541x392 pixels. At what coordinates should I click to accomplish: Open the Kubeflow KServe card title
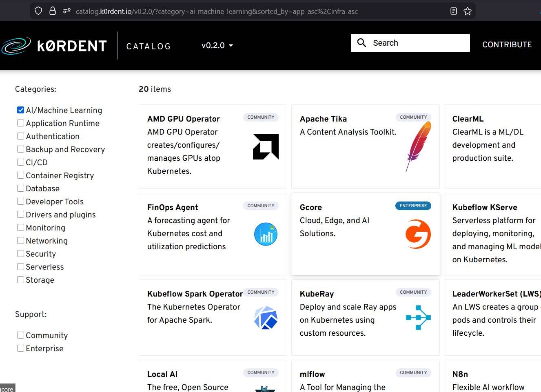(485, 207)
